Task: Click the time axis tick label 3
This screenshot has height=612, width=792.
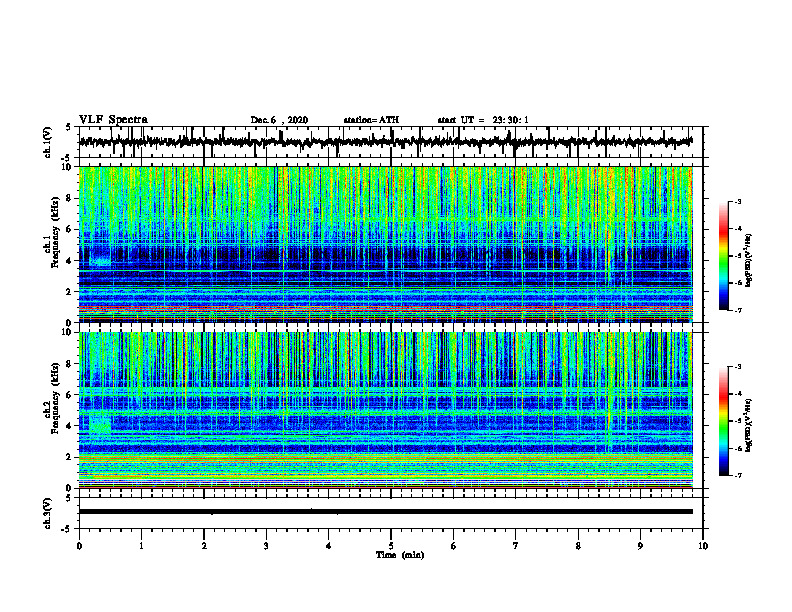Action: pyautogui.click(x=266, y=546)
